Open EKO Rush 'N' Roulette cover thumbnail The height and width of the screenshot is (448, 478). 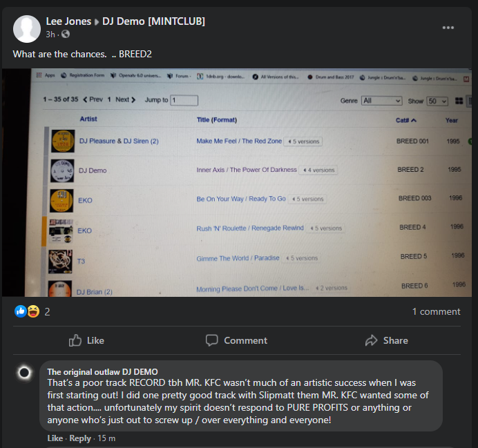tap(61, 231)
